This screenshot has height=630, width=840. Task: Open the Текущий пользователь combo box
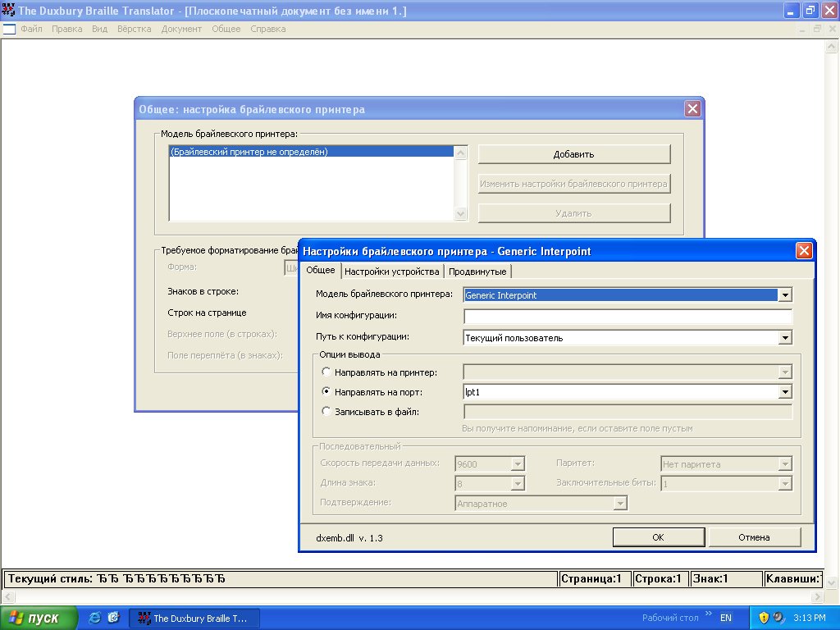(x=628, y=337)
